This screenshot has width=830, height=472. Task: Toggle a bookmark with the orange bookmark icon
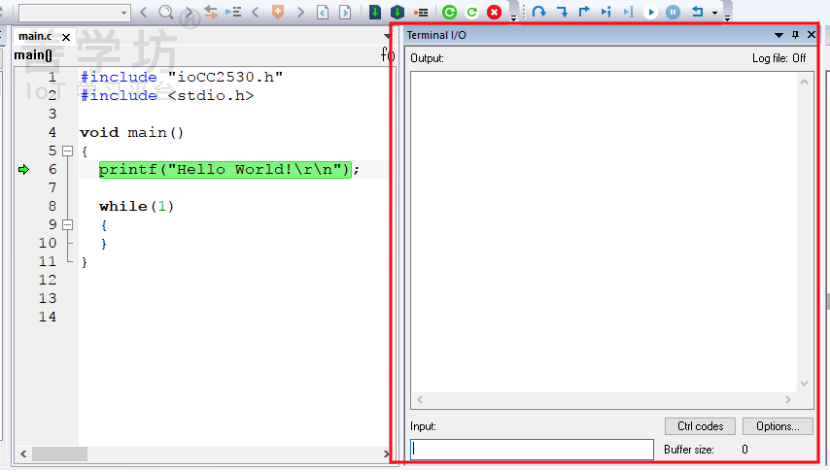point(277,12)
